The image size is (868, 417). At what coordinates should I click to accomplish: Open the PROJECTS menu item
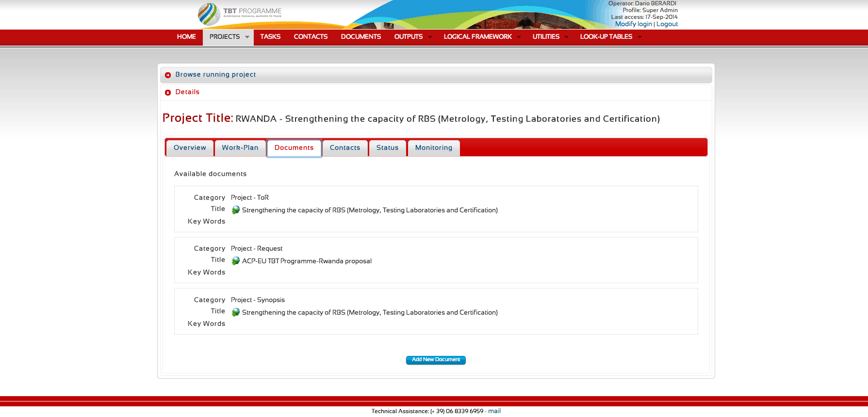[x=225, y=37]
